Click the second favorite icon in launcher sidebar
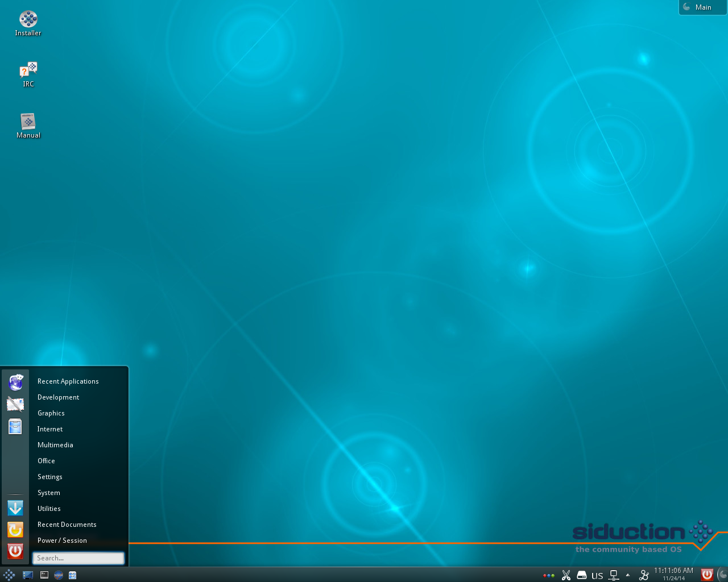The image size is (728, 582). (15, 404)
